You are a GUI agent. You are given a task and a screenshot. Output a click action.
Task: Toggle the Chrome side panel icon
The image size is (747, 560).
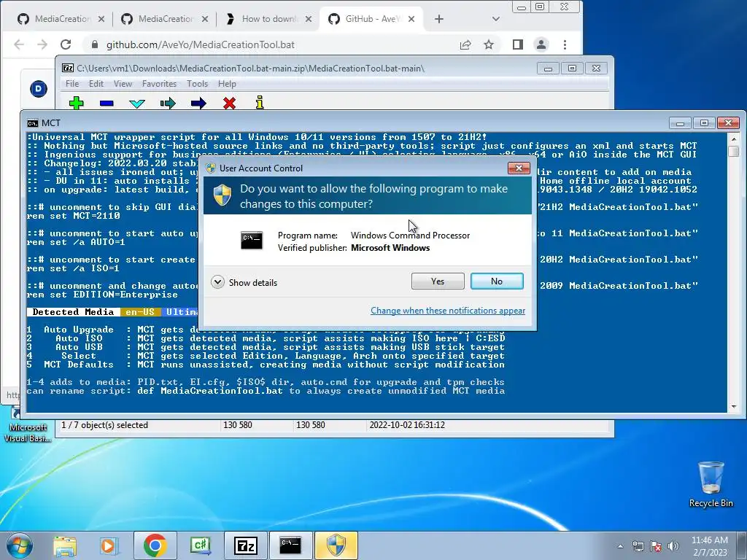(x=518, y=44)
